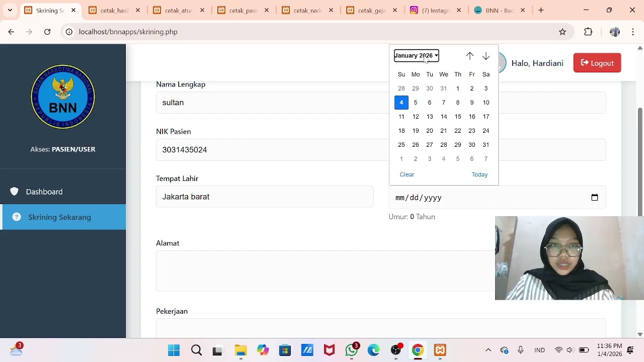
Task: Open Google Chrome from the taskbar
Action: pyautogui.click(x=418, y=350)
